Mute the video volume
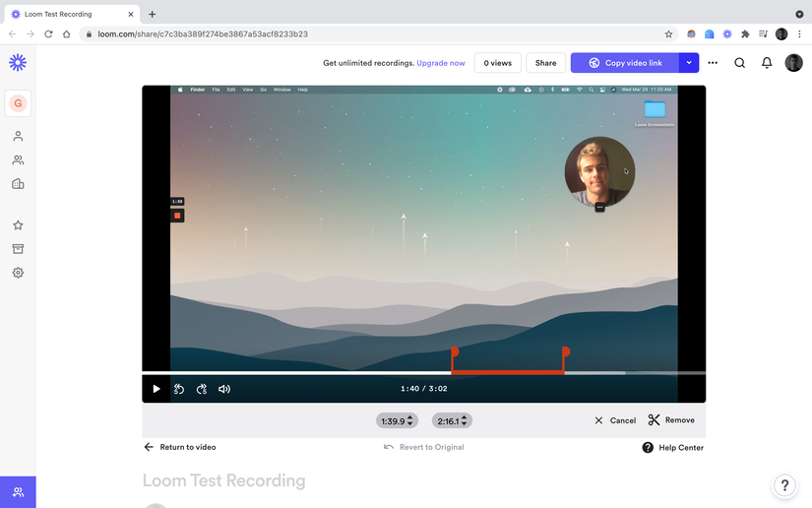The width and height of the screenshot is (812, 508). (x=224, y=389)
